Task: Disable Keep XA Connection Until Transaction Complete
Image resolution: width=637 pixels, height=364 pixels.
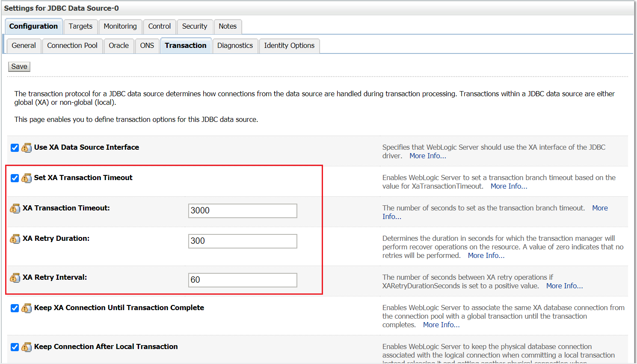Action: click(15, 308)
